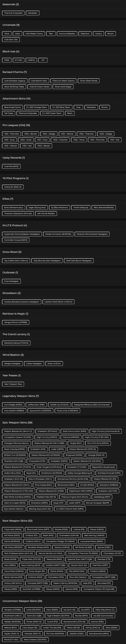Select the Year 5 Season Pass tag

[x=13, y=384]
